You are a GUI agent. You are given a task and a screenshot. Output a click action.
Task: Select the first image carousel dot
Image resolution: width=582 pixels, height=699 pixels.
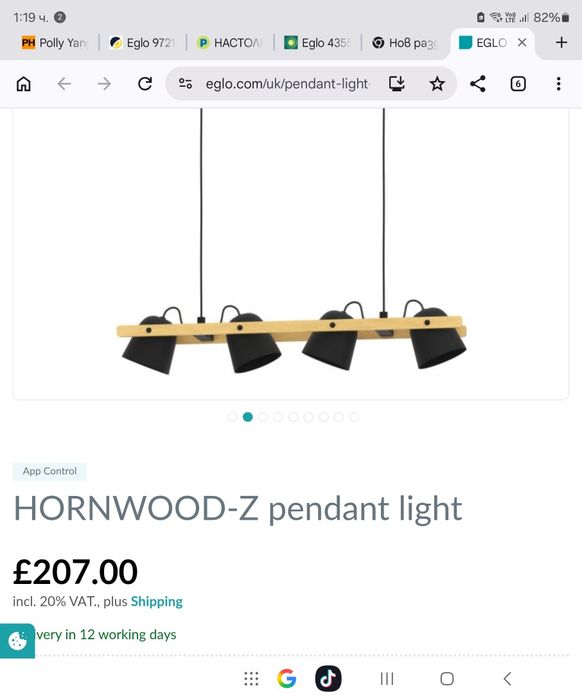[232, 417]
